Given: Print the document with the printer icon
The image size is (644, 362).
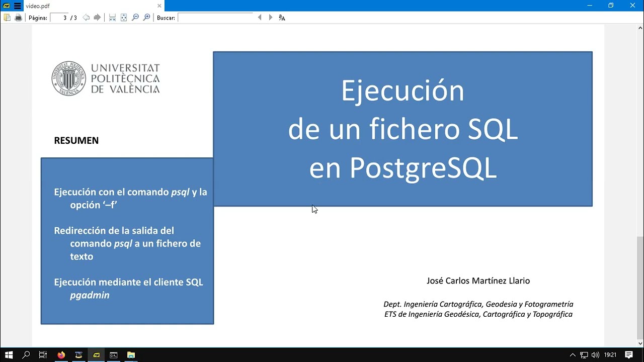Looking at the screenshot, I should click(19, 18).
